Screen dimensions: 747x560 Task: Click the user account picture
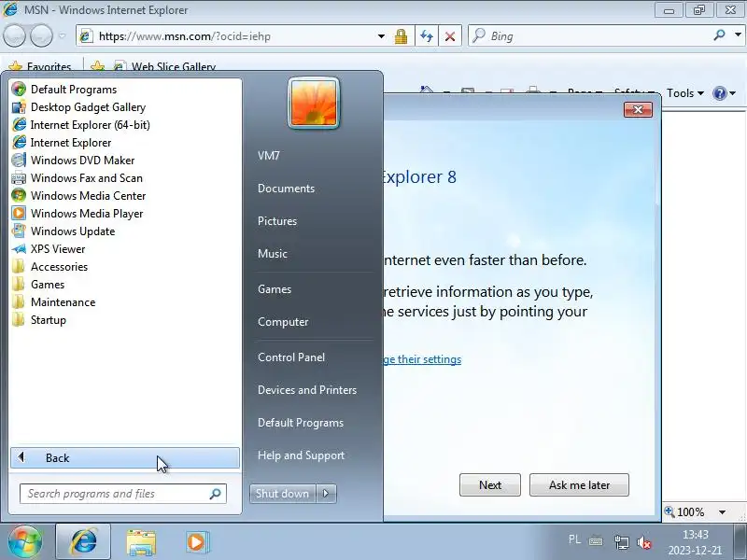(314, 103)
